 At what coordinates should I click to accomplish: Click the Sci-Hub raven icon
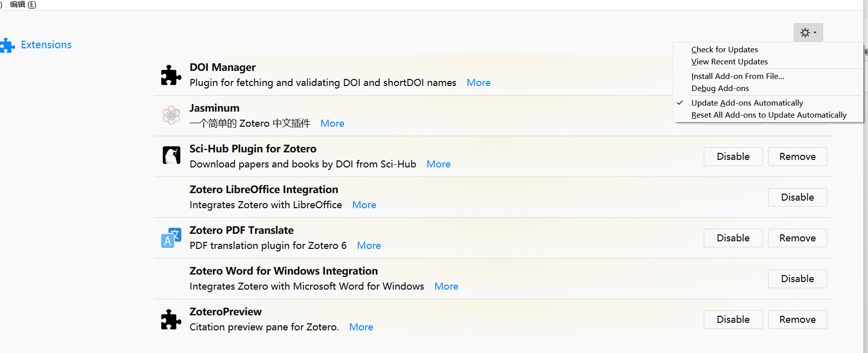click(x=171, y=156)
